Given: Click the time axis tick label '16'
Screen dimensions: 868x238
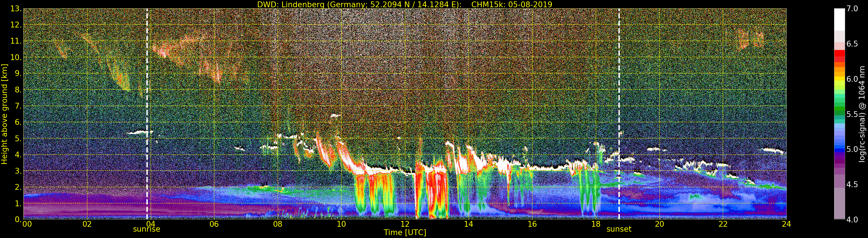Looking at the screenshot, I should pyautogui.click(x=532, y=224).
